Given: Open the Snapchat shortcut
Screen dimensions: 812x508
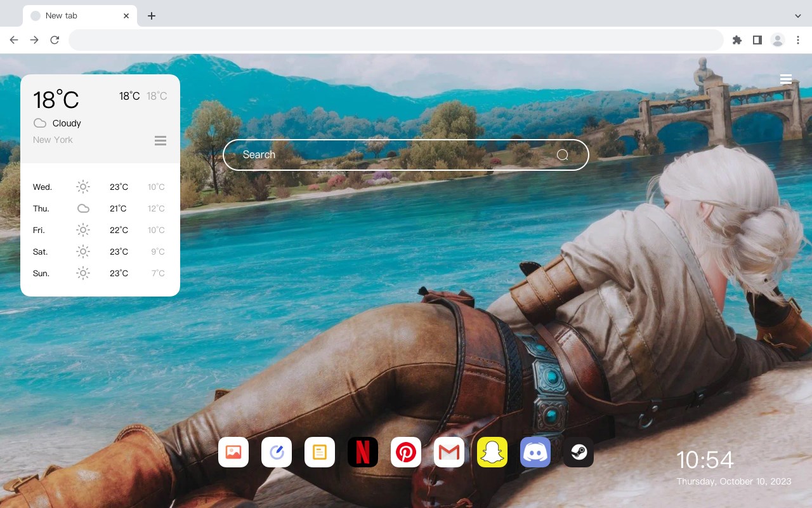Looking at the screenshot, I should point(492,452).
